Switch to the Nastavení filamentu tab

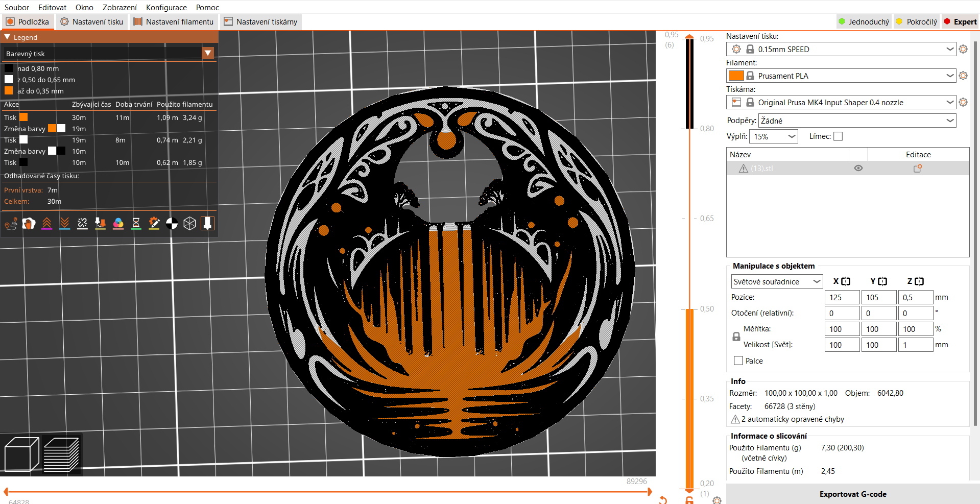click(x=174, y=22)
